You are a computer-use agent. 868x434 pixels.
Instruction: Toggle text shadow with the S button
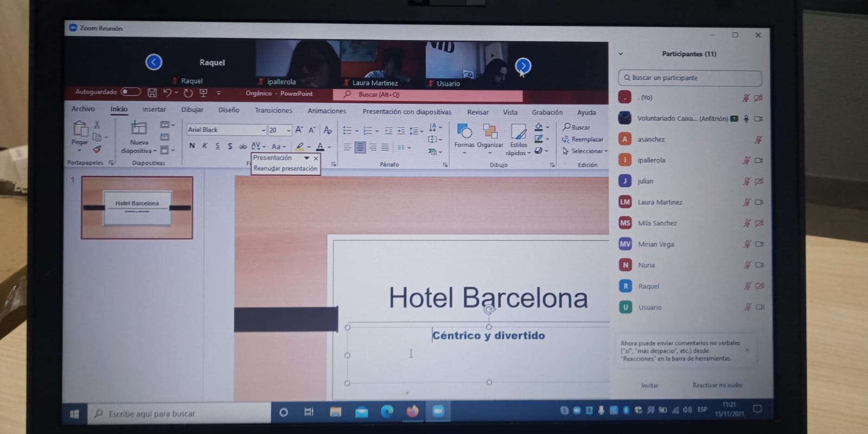pos(230,146)
